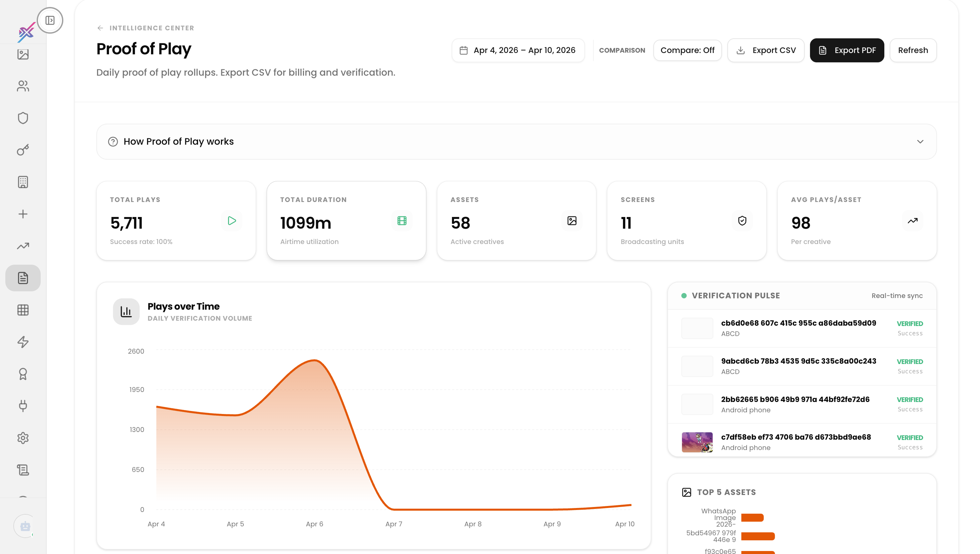Click the Export PDF button
This screenshot has width=980, height=554.
pos(847,50)
